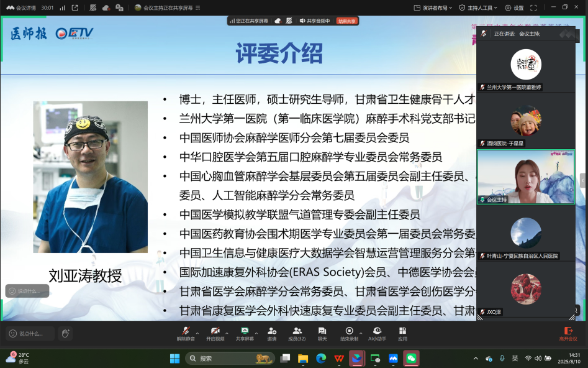Click cloud sync tray icon
The height and width of the screenshot is (368, 588).
coord(489,358)
